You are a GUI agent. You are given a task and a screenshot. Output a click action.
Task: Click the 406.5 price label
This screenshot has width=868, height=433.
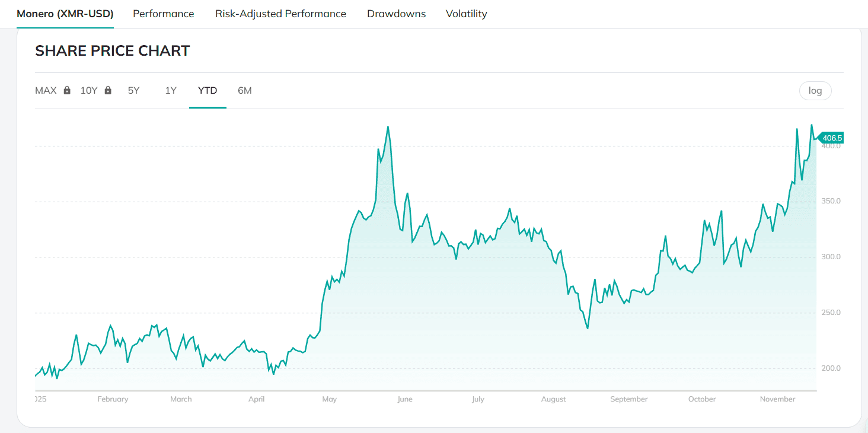[x=831, y=137]
